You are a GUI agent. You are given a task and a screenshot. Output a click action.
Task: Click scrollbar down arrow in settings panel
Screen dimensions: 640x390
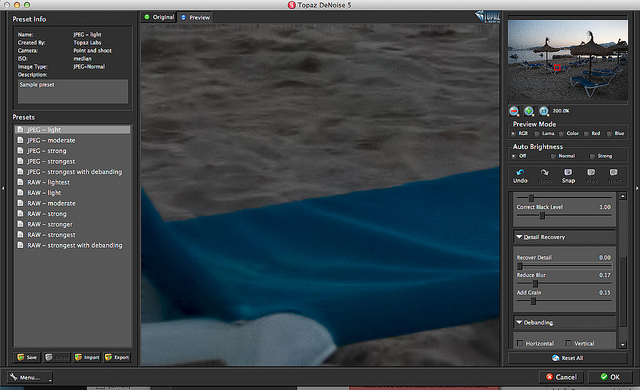[x=622, y=345]
